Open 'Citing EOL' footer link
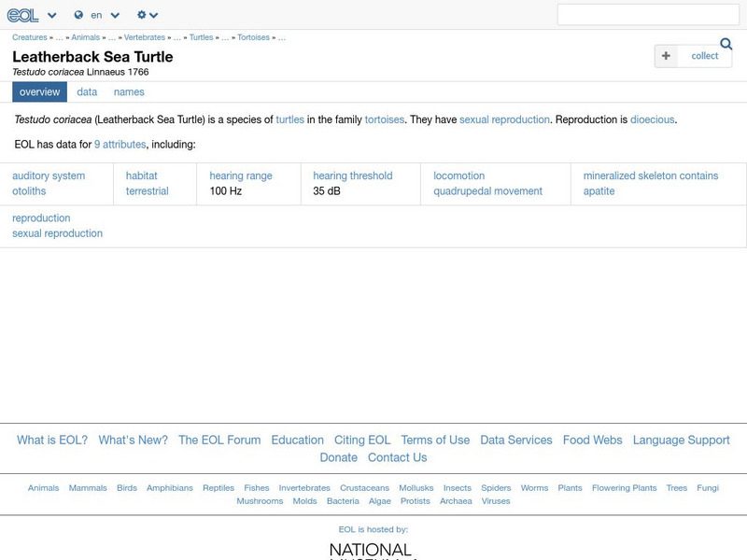This screenshot has width=747, height=560. [362, 440]
